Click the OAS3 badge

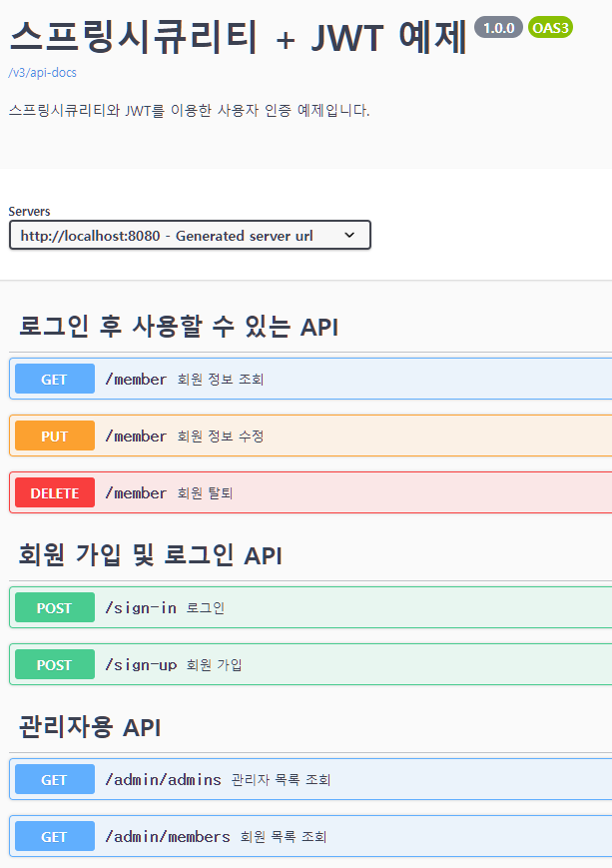(550, 28)
